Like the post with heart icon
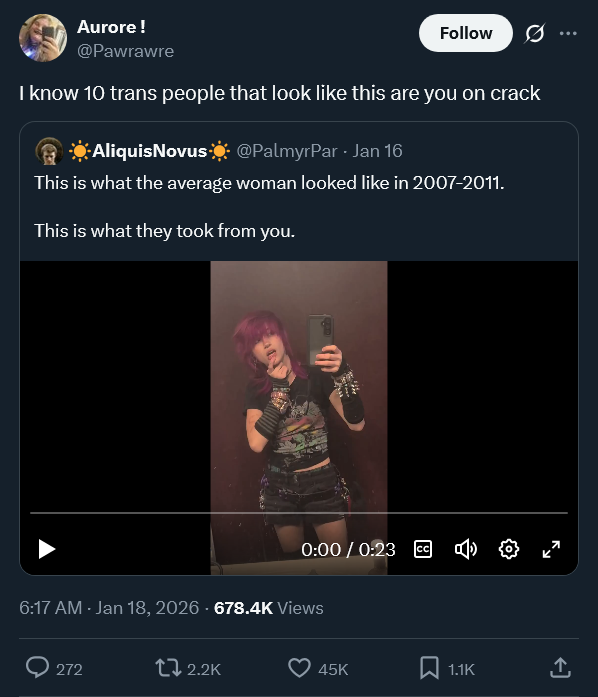This screenshot has width=598, height=697. click(x=299, y=668)
